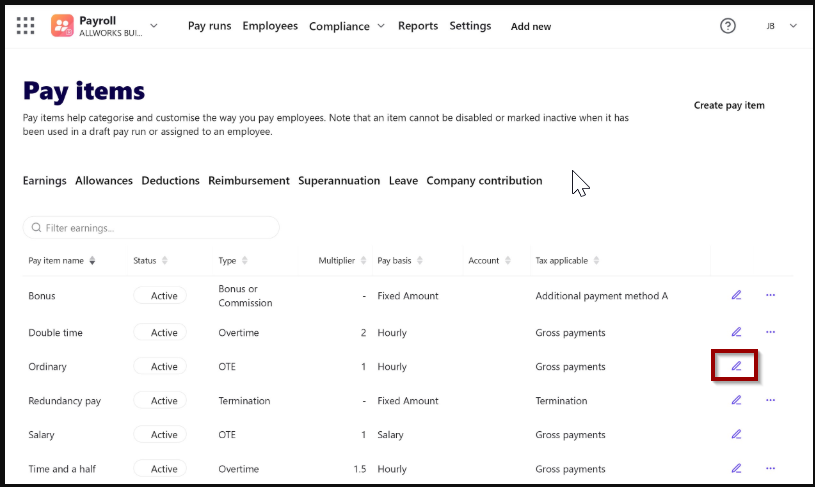Edit the Double time pay item
This screenshot has height=487, width=815.
(x=736, y=332)
